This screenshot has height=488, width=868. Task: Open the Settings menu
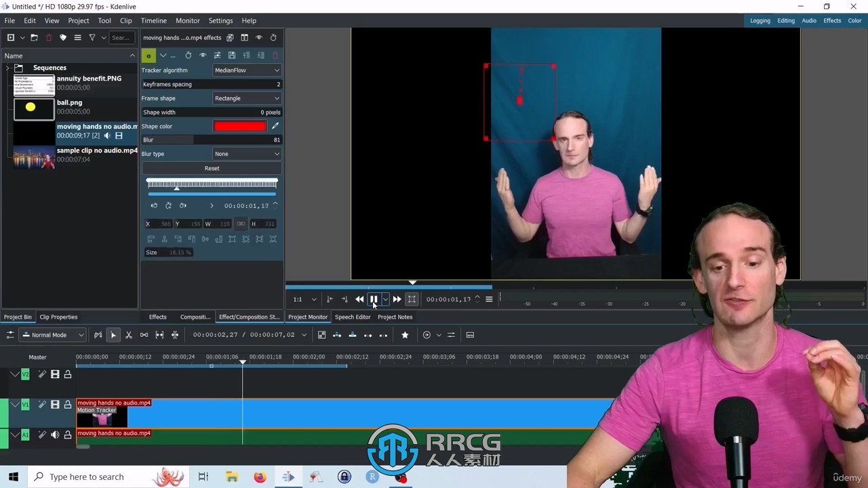pos(220,21)
